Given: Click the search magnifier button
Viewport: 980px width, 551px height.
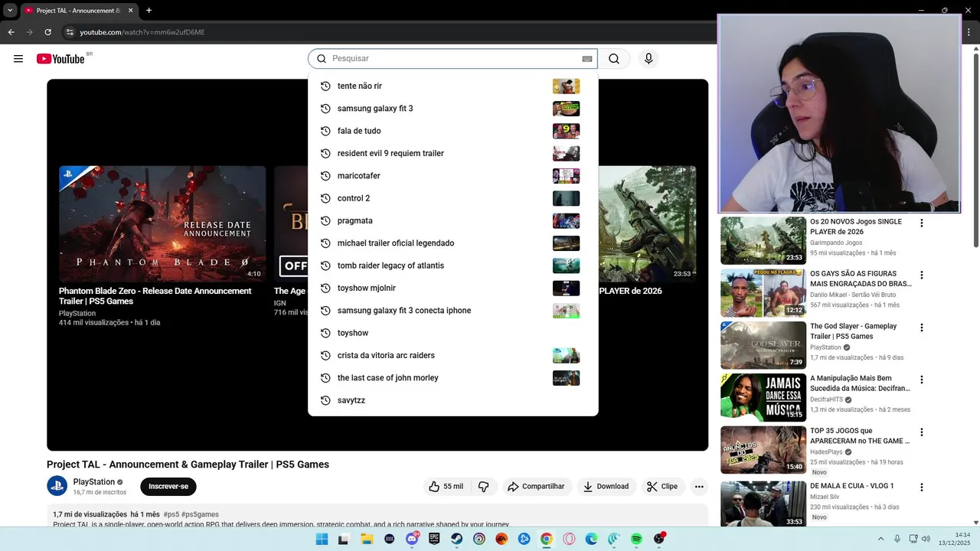Looking at the screenshot, I should (614, 59).
